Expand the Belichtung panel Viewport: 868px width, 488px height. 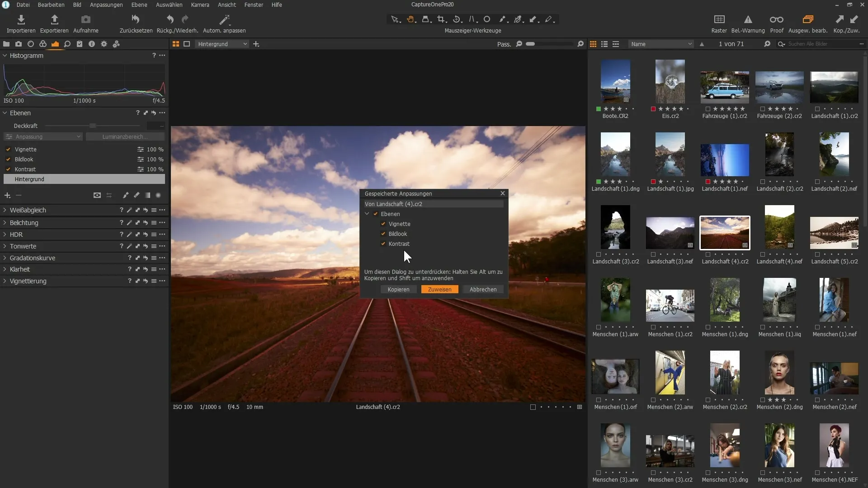(x=5, y=223)
